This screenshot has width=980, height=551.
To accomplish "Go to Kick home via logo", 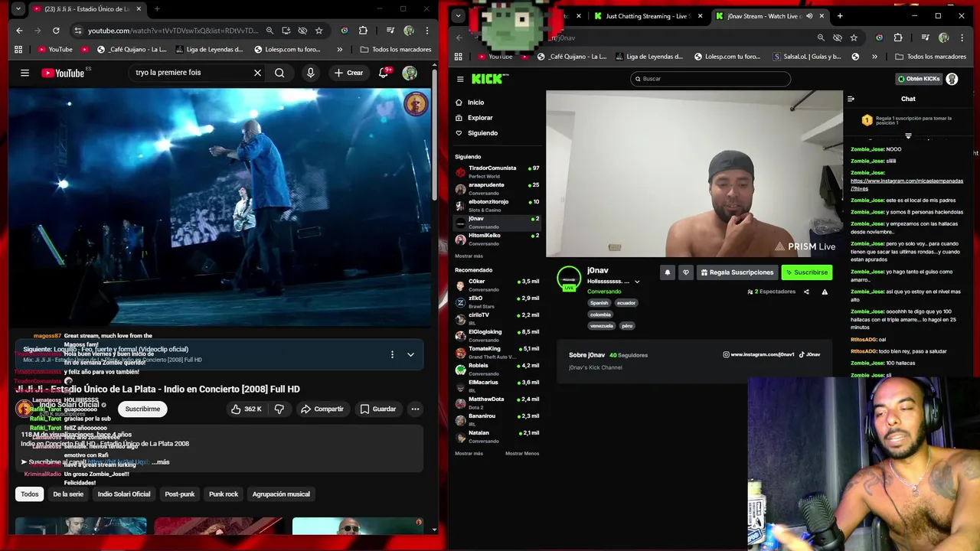I will (489, 78).
